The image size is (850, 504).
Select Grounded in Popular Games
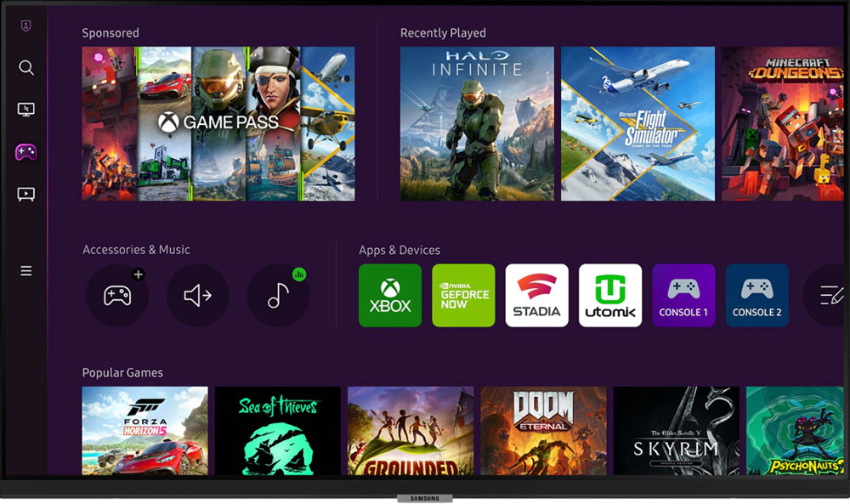[x=411, y=431]
